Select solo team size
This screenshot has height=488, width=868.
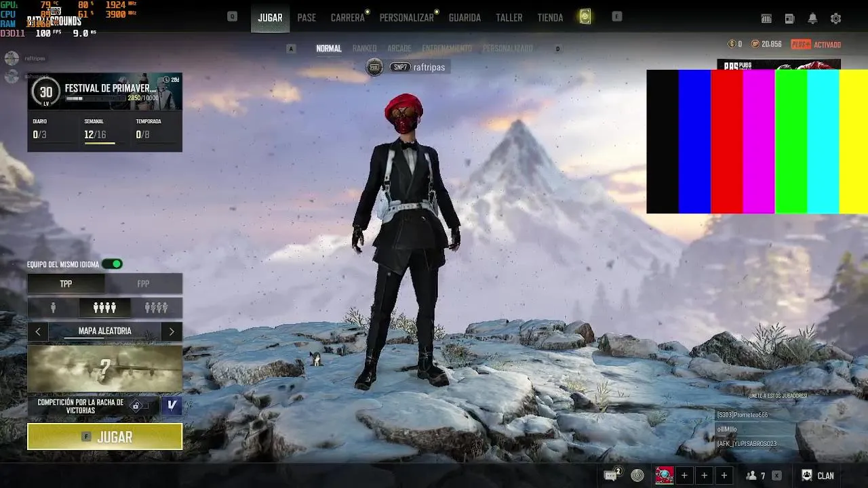coord(53,308)
